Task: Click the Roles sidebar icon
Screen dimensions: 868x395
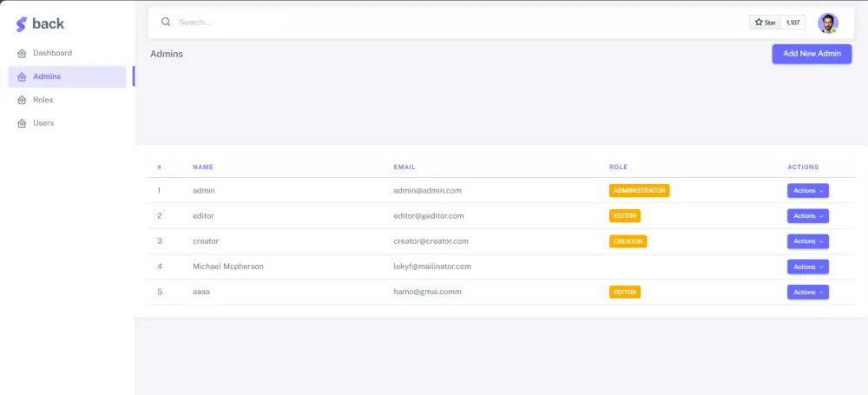Action: pyautogui.click(x=22, y=101)
